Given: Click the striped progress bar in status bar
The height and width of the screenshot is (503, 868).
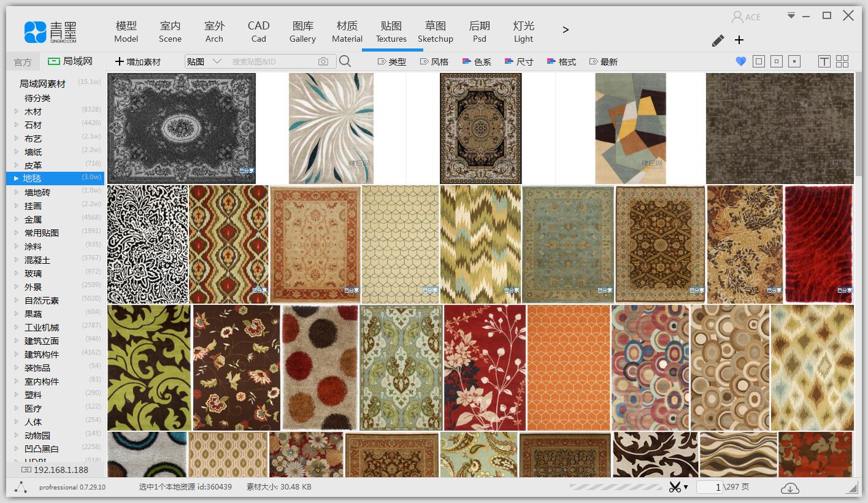Looking at the screenshot, I should 615,487.
